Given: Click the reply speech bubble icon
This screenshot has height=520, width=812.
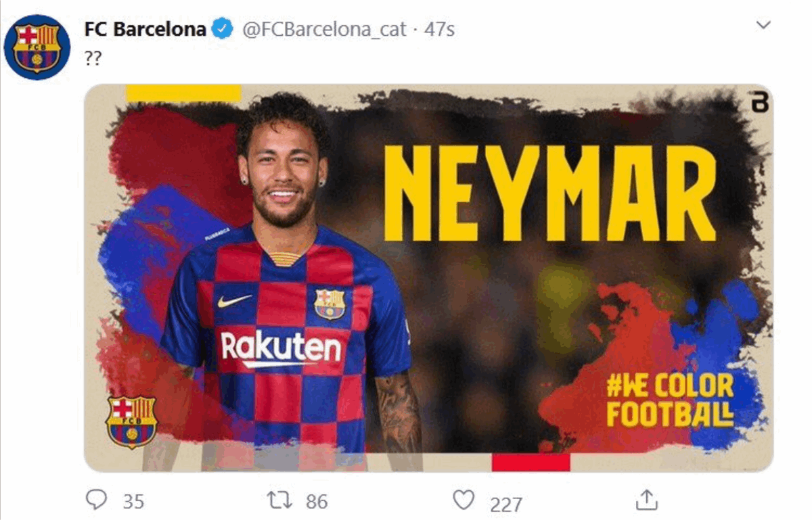Looking at the screenshot, I should tap(97, 500).
